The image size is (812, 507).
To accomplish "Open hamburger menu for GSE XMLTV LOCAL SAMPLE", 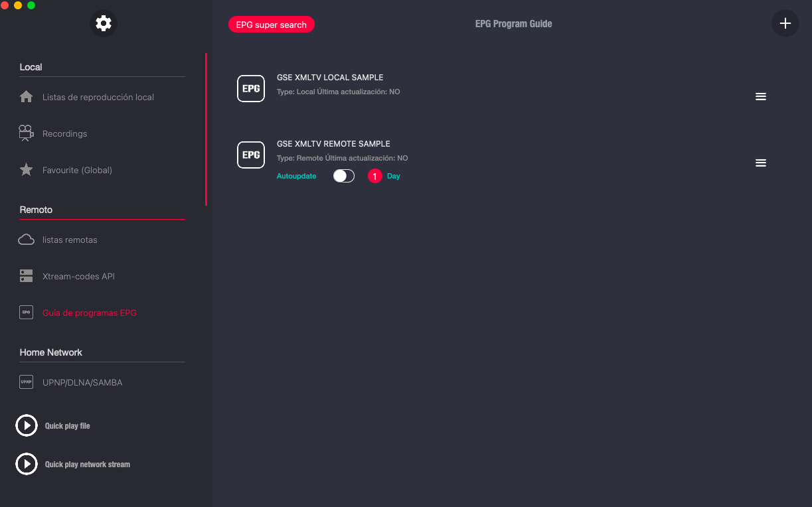I will coord(761,96).
